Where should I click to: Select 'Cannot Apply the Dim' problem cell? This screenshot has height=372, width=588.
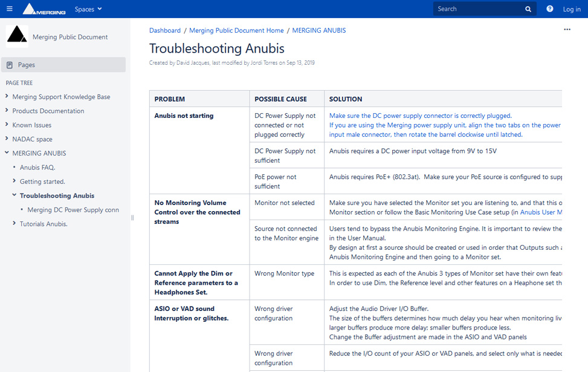point(199,282)
